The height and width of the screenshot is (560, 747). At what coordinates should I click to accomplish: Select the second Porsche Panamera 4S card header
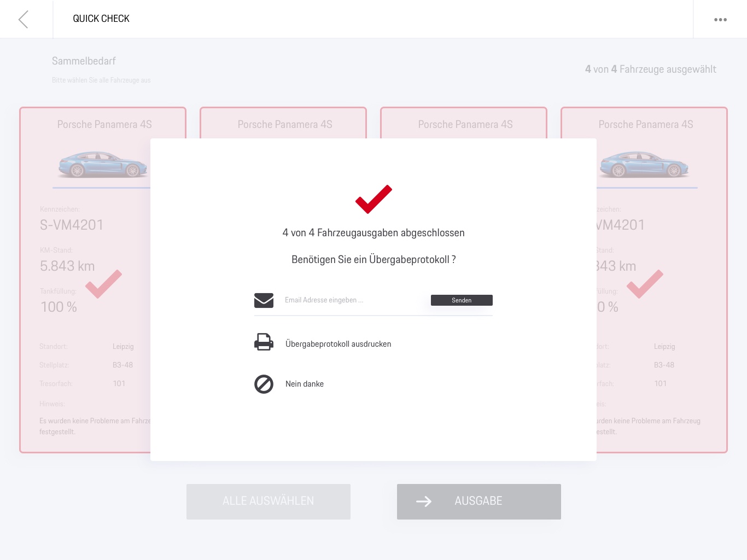point(284,125)
